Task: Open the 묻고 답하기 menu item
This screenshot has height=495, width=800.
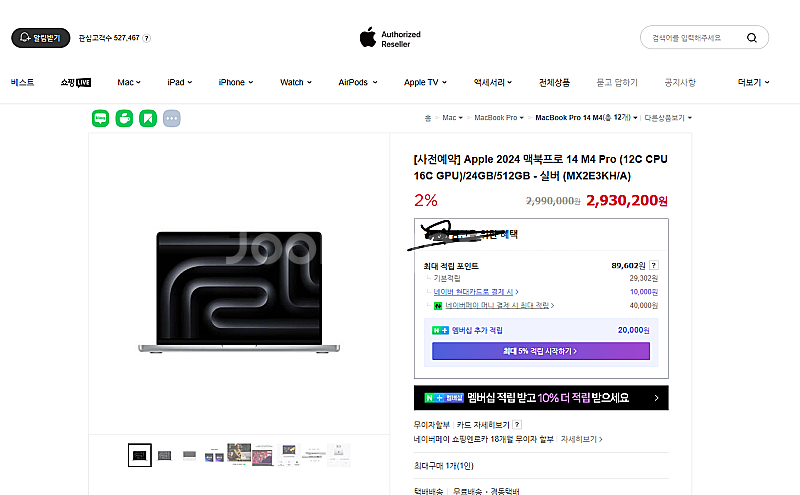Action: click(617, 82)
